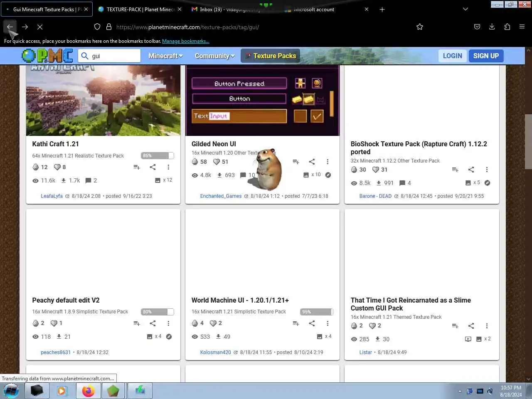Open the three-dot menu on Gilded Neon UI
This screenshot has width=532, height=399.
click(328, 162)
